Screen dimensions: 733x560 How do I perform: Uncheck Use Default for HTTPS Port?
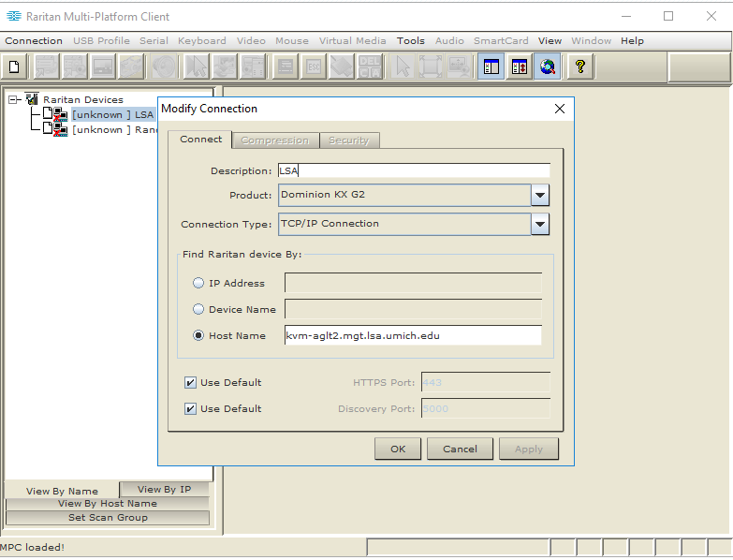coord(190,382)
